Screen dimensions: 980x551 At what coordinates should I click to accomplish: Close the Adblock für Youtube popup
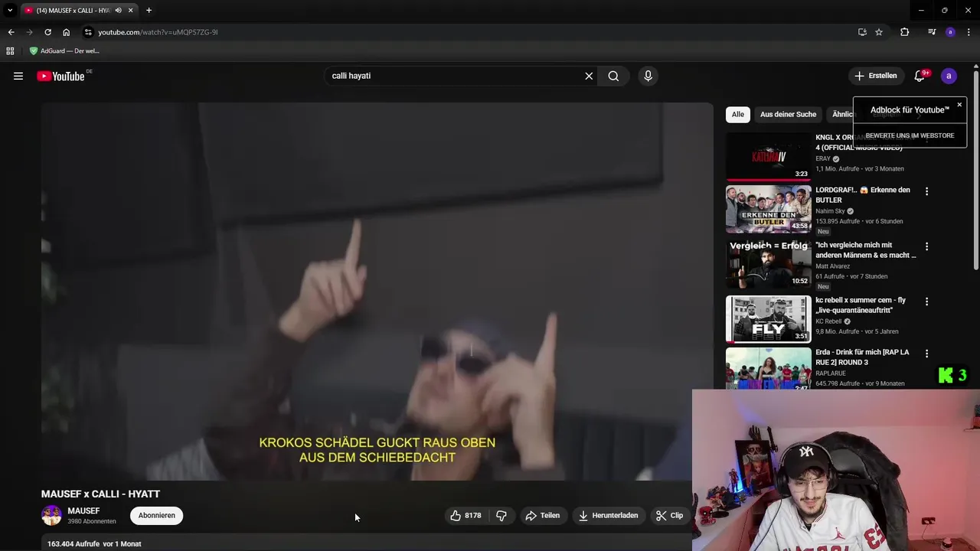pos(959,105)
